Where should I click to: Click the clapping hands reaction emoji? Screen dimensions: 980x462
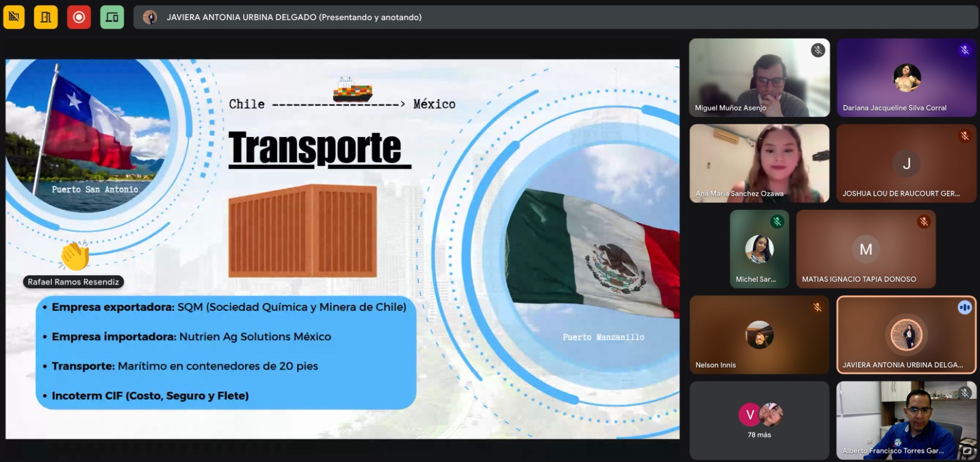[75, 256]
